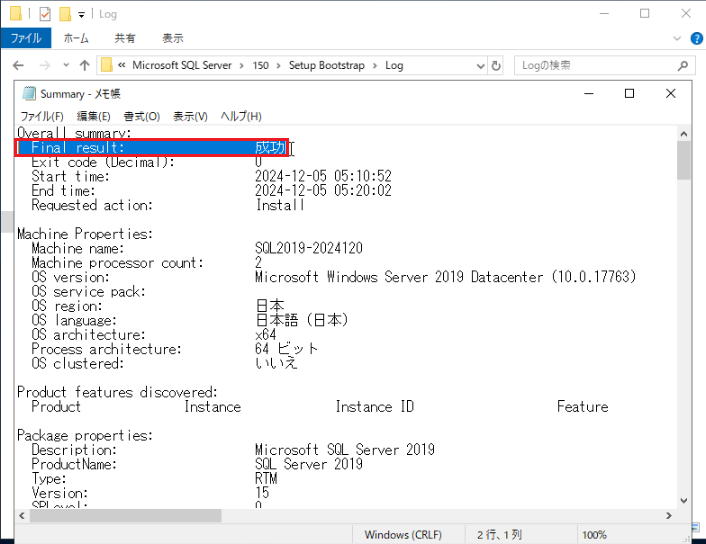Refresh the Log folder view
Viewport: 706px width, 544px height.
[496, 66]
